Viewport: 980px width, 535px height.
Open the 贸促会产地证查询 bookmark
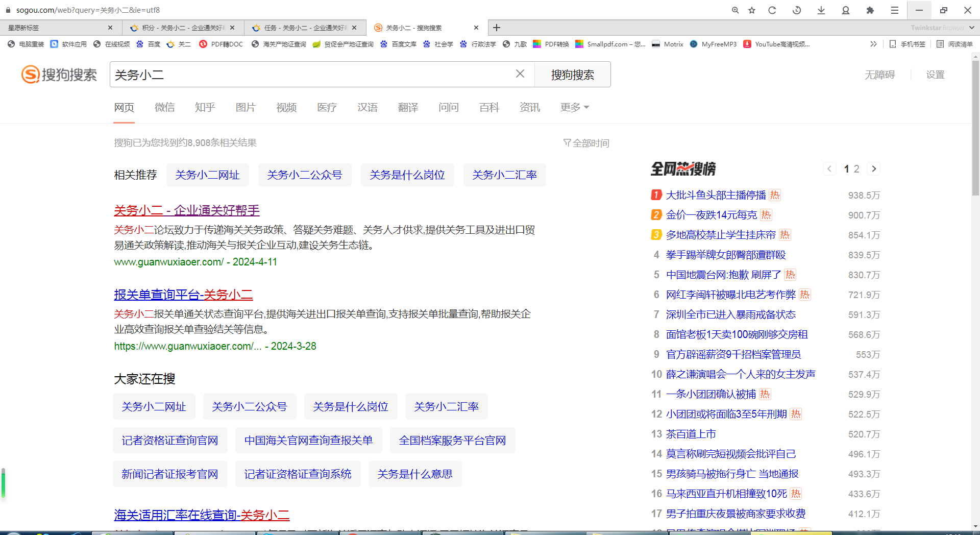(x=344, y=44)
